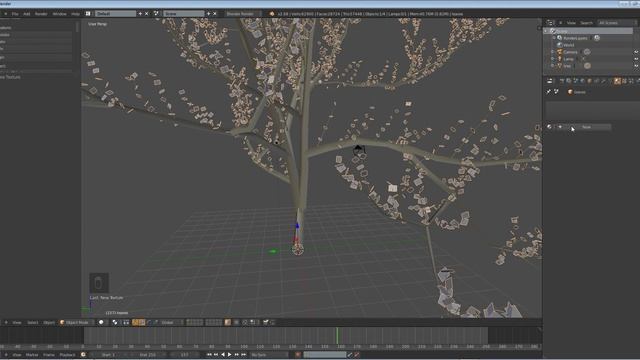The height and width of the screenshot is (360, 640).
Task: Switch to Render properties tab
Action: [x=562, y=81]
